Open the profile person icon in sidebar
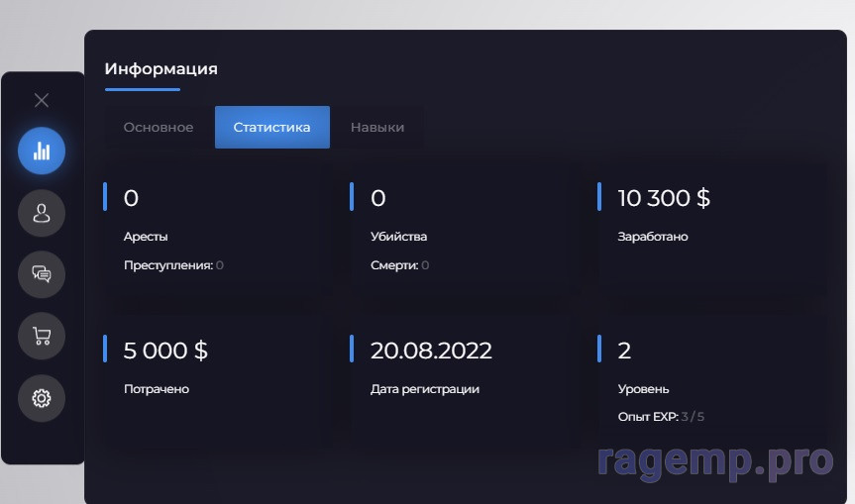This screenshot has height=504, width=855. click(42, 213)
